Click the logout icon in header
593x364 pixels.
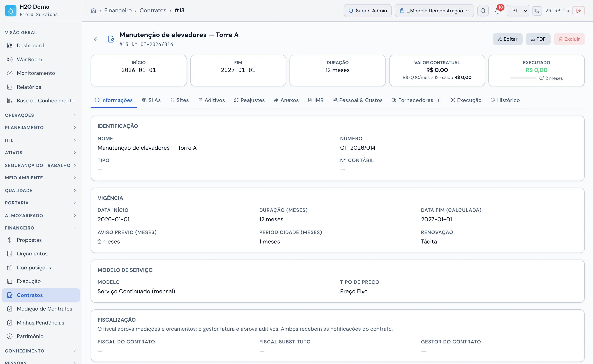[579, 11]
